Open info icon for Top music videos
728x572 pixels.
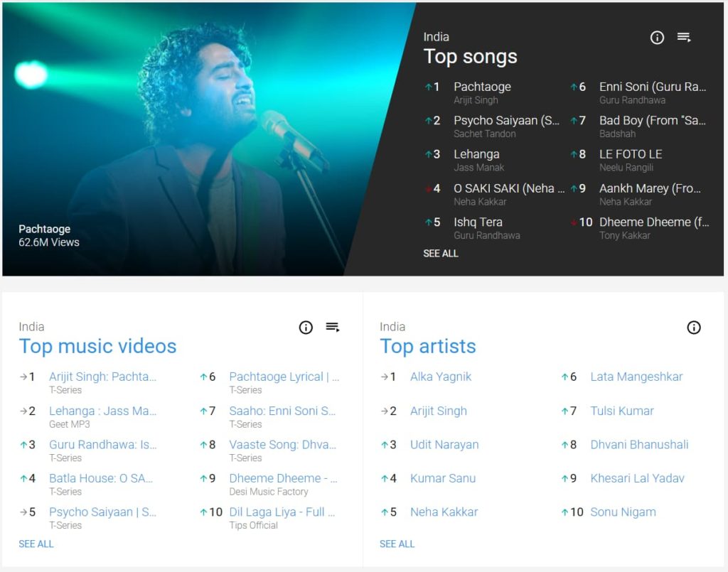coord(306,328)
